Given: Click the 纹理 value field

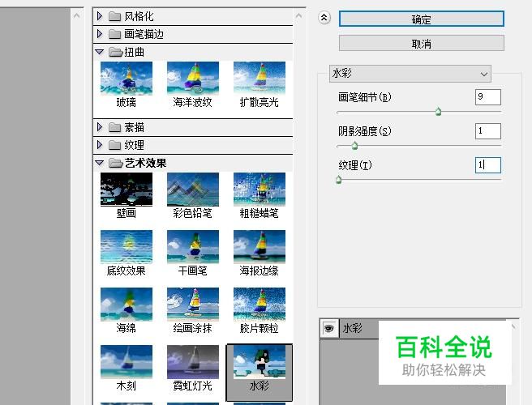Looking at the screenshot, I should click(488, 165).
